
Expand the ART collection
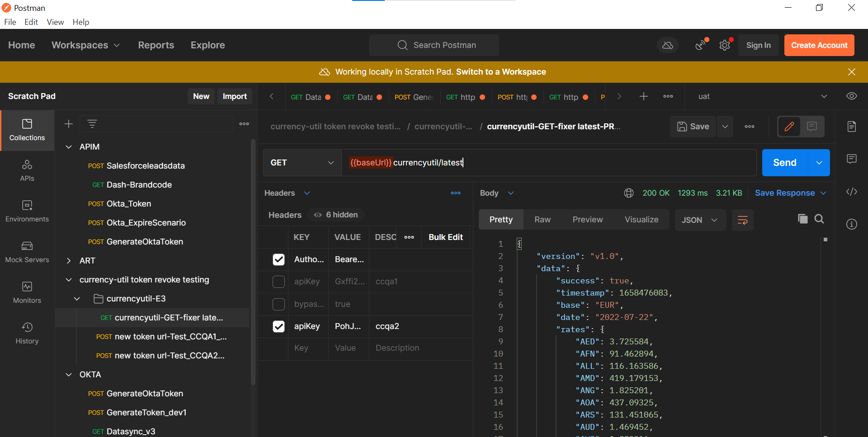coord(69,261)
